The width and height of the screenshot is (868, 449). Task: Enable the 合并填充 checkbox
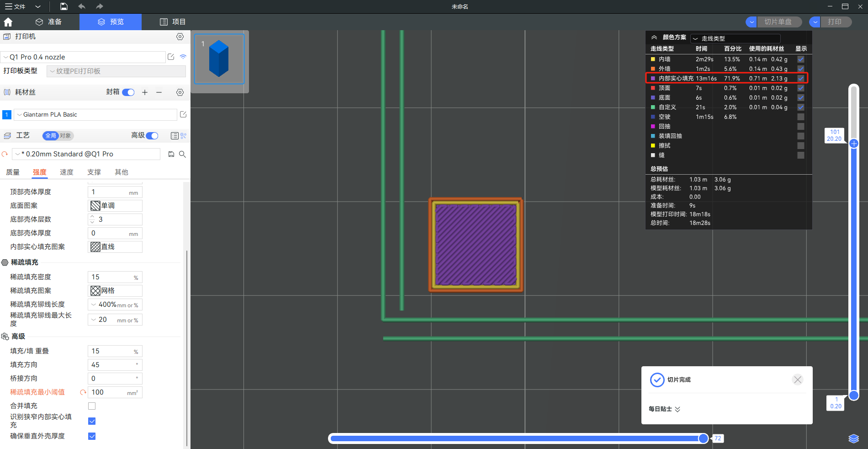click(x=92, y=406)
